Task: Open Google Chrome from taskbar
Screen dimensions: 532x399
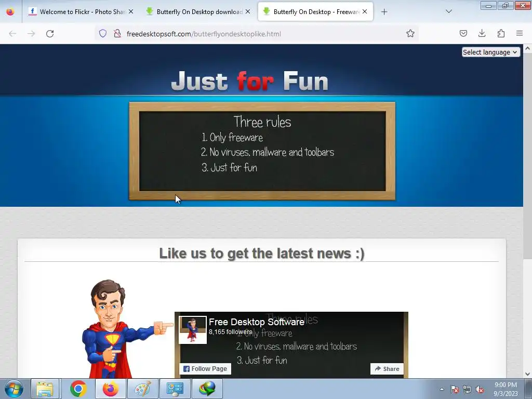Action: tap(78, 389)
